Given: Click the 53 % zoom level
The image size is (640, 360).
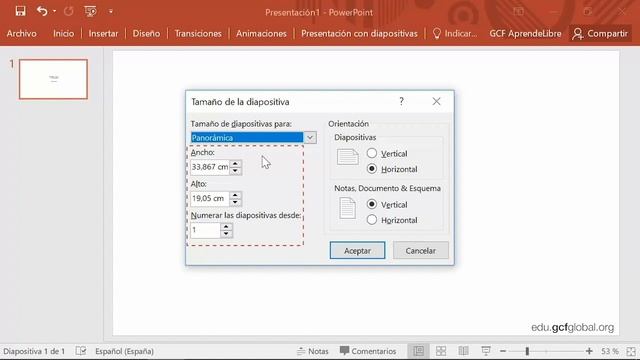Looking at the screenshot, I should pos(609,351).
